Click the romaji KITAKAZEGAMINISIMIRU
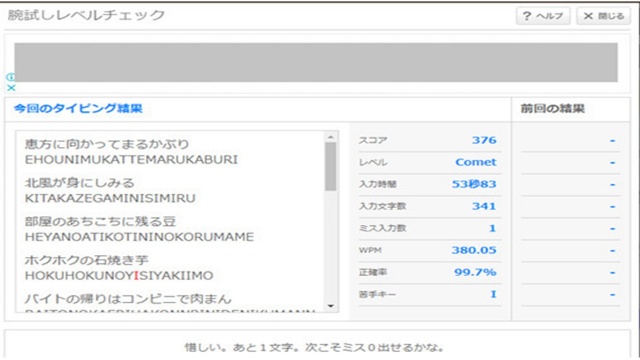This screenshot has height=360, width=640. [x=110, y=198]
